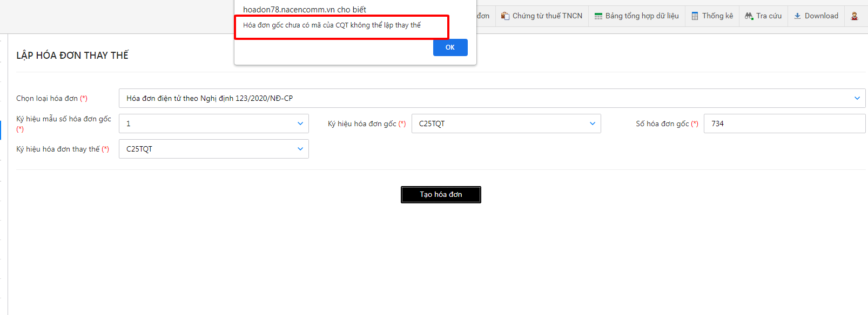
Task: Expand the Ký hiệu hóa đơn gốc dropdown
Action: point(506,124)
